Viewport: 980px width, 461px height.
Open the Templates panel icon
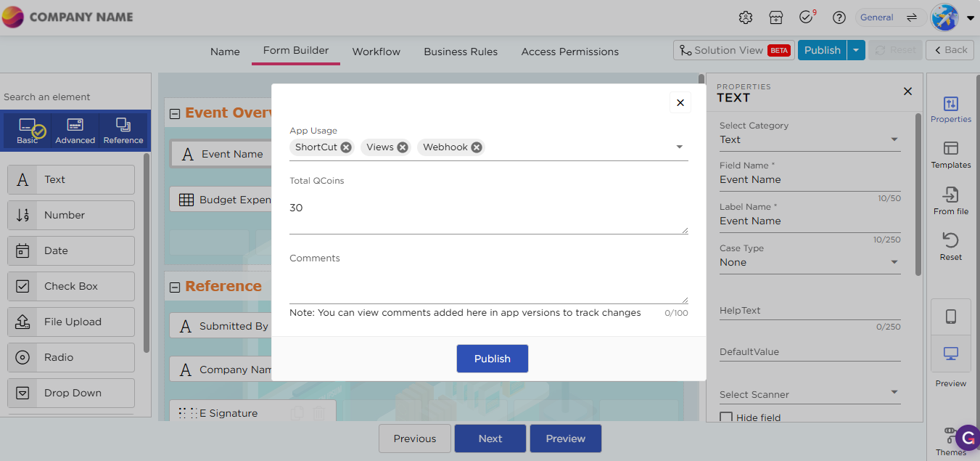pos(950,148)
